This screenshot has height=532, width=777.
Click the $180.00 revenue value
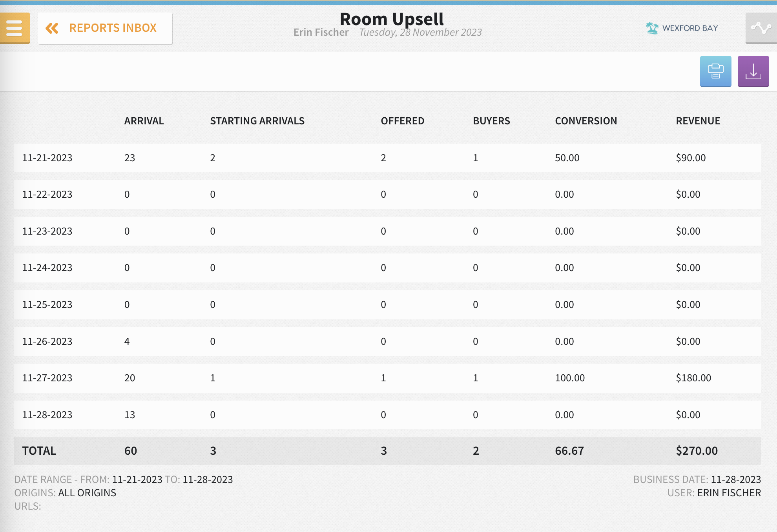pos(693,378)
